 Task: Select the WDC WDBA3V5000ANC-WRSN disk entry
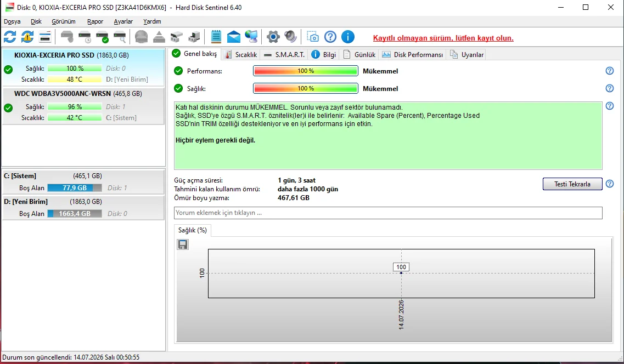pos(83,106)
